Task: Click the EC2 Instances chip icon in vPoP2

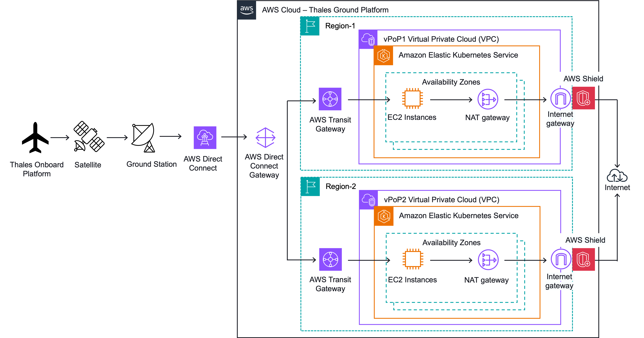Action: (413, 259)
